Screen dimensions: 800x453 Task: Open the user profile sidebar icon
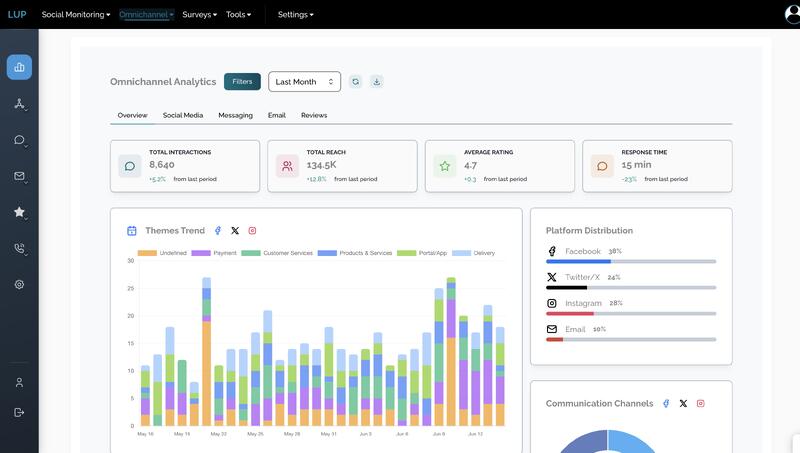pyautogui.click(x=19, y=382)
